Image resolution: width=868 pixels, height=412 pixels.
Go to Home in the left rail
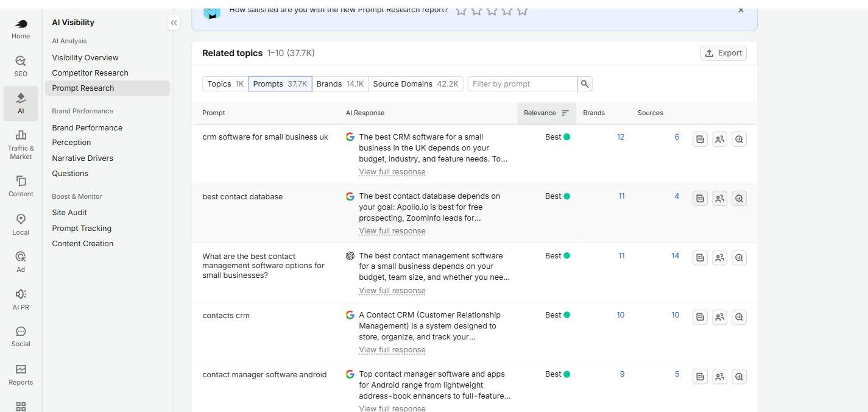tap(21, 29)
